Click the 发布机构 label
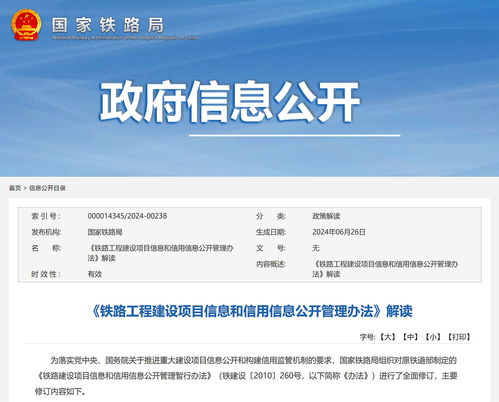This screenshot has width=499, height=402. click(46, 232)
